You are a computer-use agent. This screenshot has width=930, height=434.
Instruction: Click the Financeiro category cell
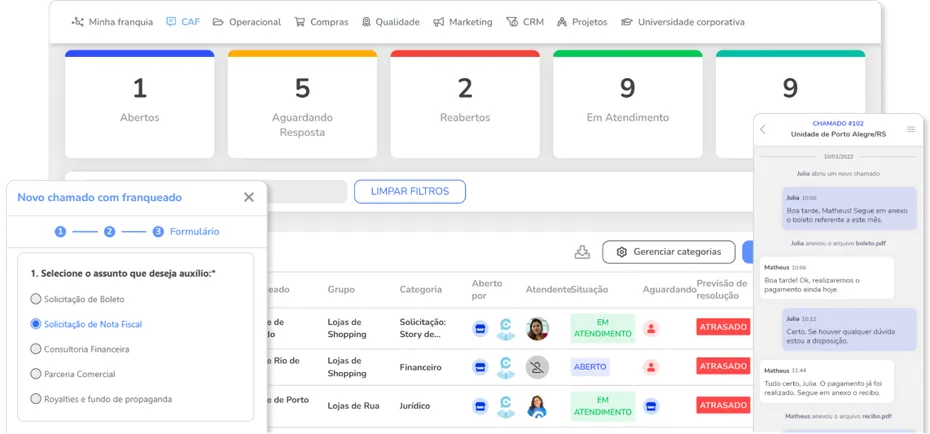click(421, 367)
